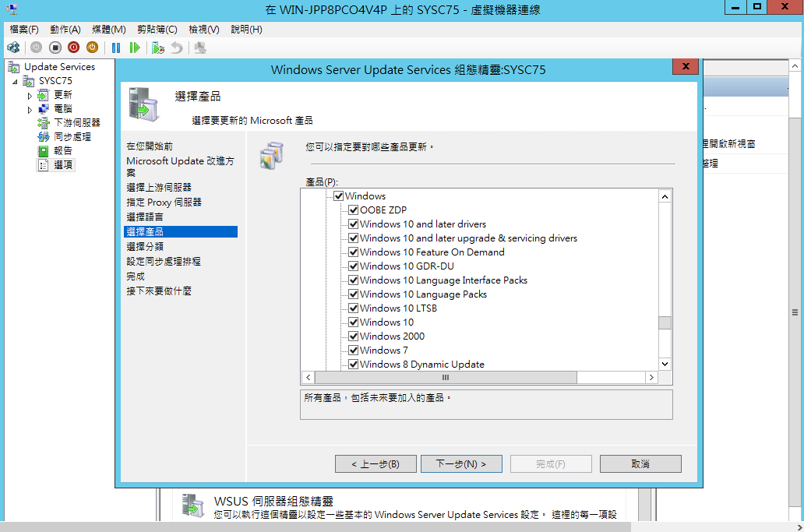The image size is (804, 532).
Task: Open the 動作(A) menu
Action: pos(65,30)
